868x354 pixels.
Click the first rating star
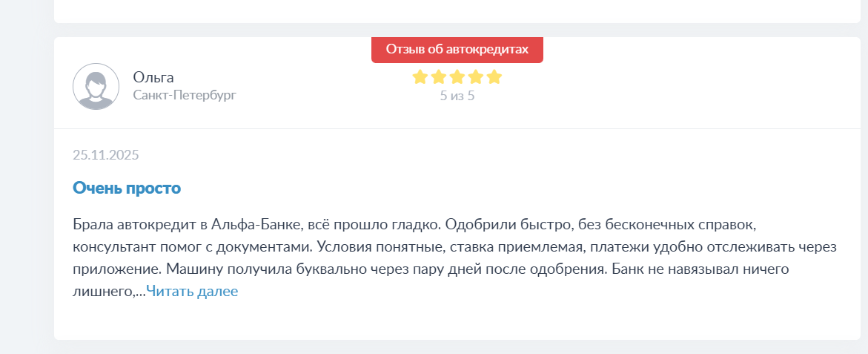tap(420, 77)
